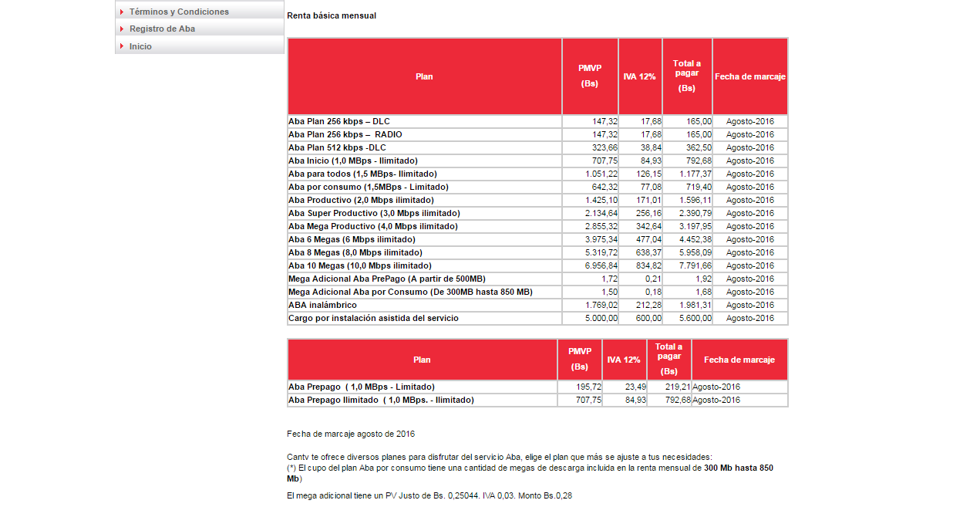Open Términos y Condiciones menu item
The width and height of the screenshot is (980, 507).
pos(179,12)
